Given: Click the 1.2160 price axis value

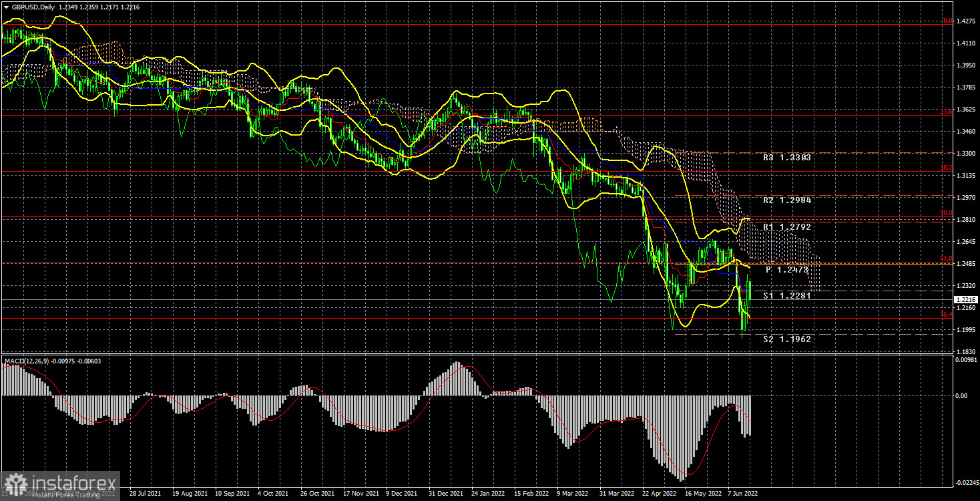Looking at the screenshot, I should click(x=966, y=308).
